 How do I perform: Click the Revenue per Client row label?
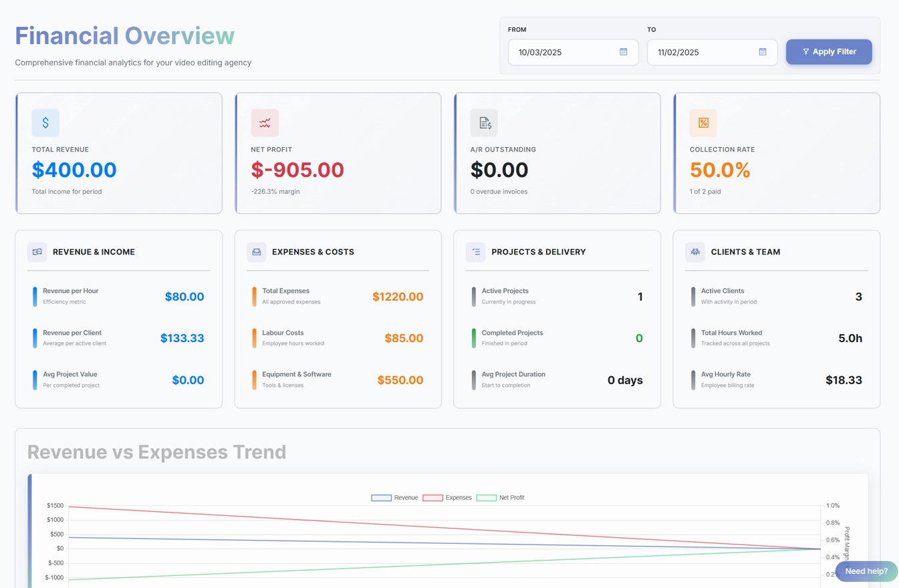[72, 333]
